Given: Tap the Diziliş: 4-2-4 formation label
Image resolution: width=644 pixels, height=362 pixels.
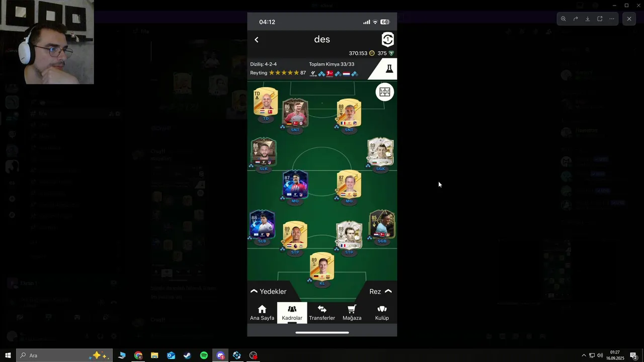Looking at the screenshot, I should 264,64.
